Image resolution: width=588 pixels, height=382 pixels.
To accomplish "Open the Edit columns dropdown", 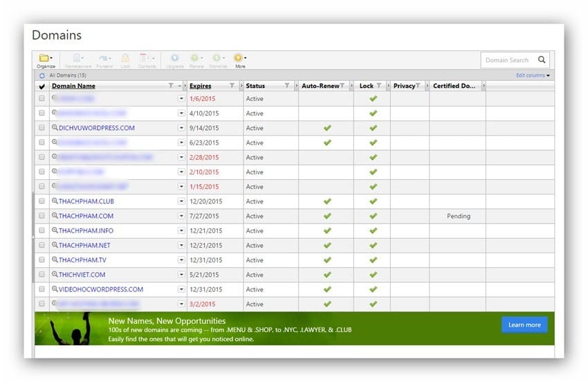I will tap(533, 75).
